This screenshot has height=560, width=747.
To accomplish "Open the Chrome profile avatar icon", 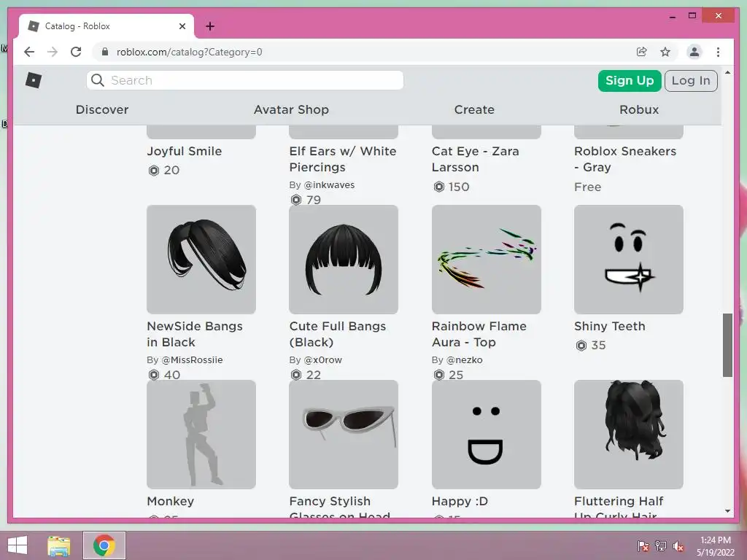I will coord(694,52).
